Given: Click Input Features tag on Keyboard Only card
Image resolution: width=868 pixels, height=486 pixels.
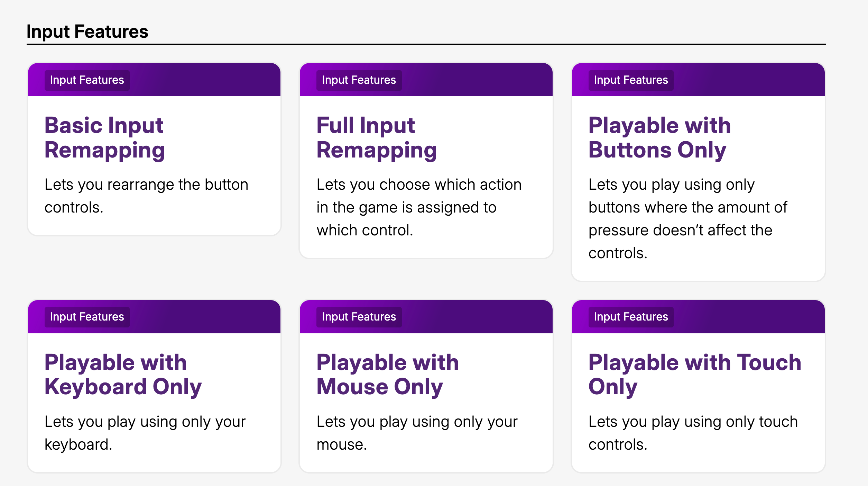Looking at the screenshot, I should 87,317.
